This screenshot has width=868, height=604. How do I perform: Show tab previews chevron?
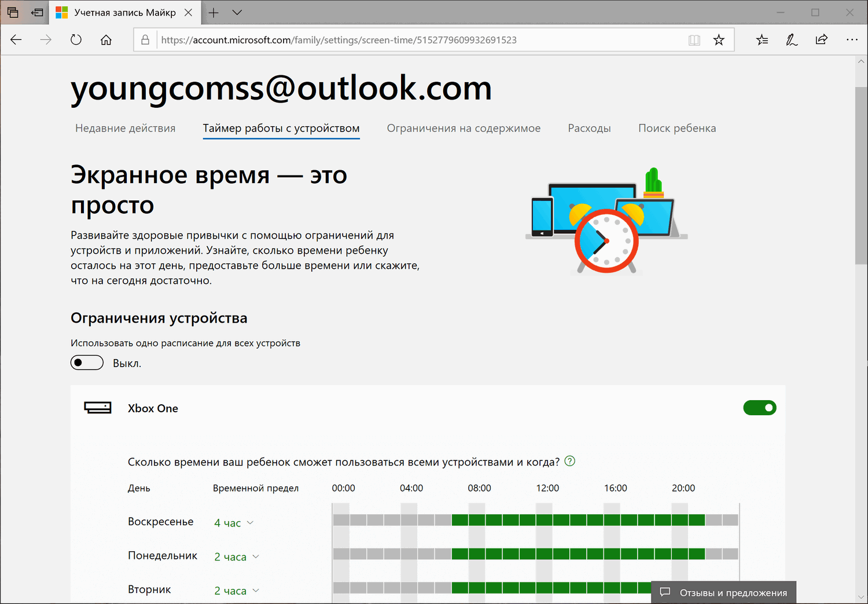pyautogui.click(x=237, y=12)
